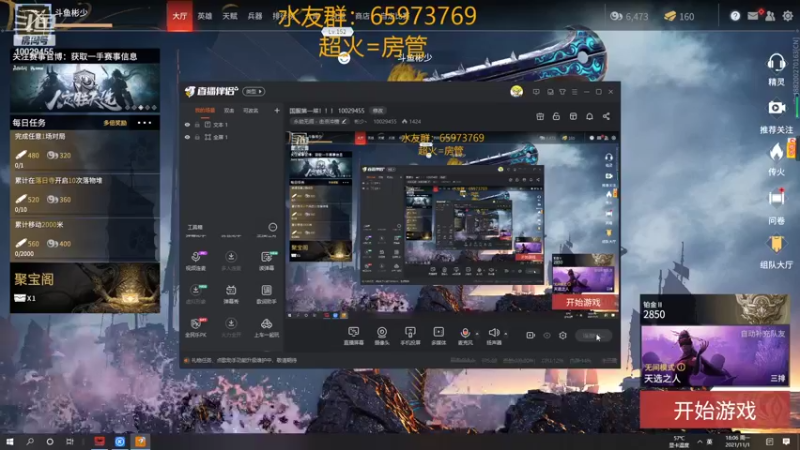This screenshot has width=800, height=450.
Task: Open the 聚宝阁 treasure banner
Action: 85,288
